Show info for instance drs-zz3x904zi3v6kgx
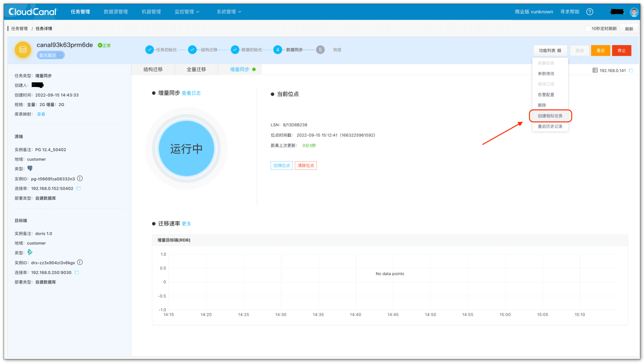644x363 pixels. (x=80, y=262)
